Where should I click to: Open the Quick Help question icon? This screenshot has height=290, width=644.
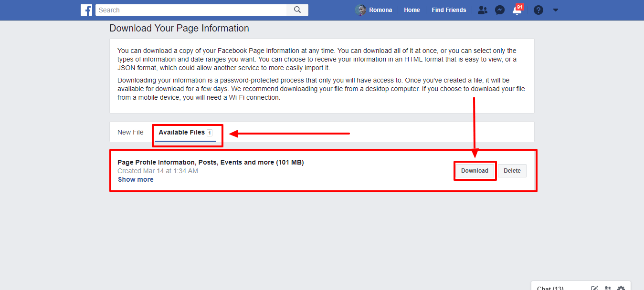pyautogui.click(x=538, y=10)
